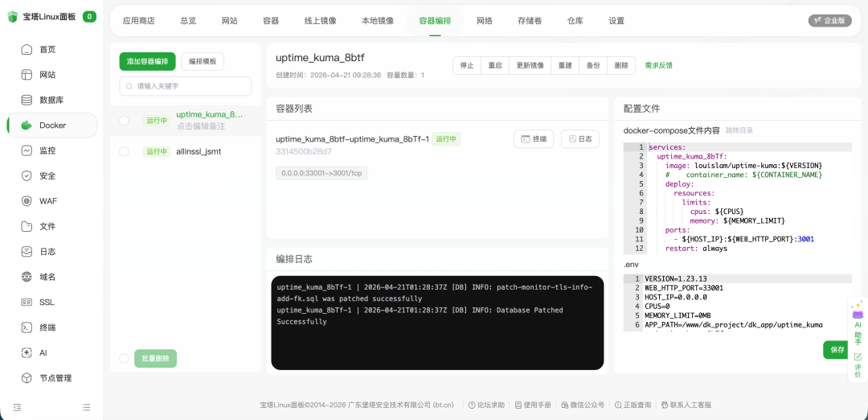Click the 跳转目录 link
Image resolution: width=868 pixels, height=420 pixels.
(x=739, y=131)
